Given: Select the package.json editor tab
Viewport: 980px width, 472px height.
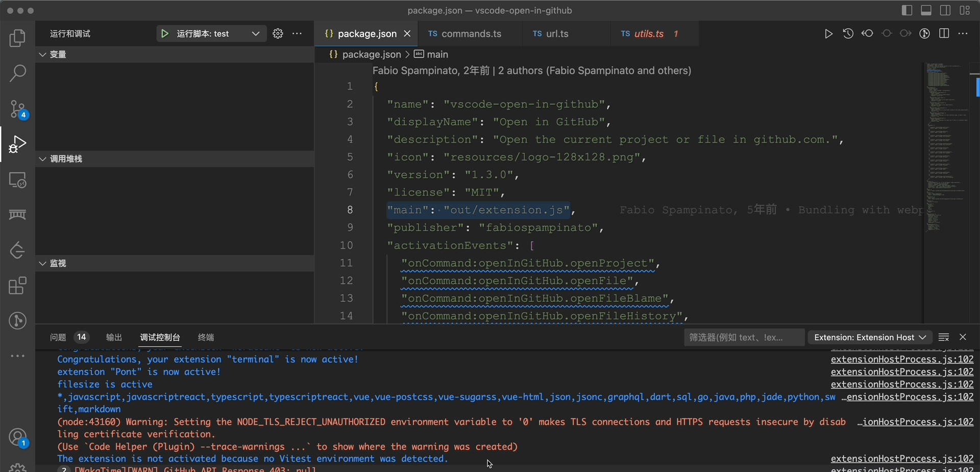Looking at the screenshot, I should pos(366,34).
